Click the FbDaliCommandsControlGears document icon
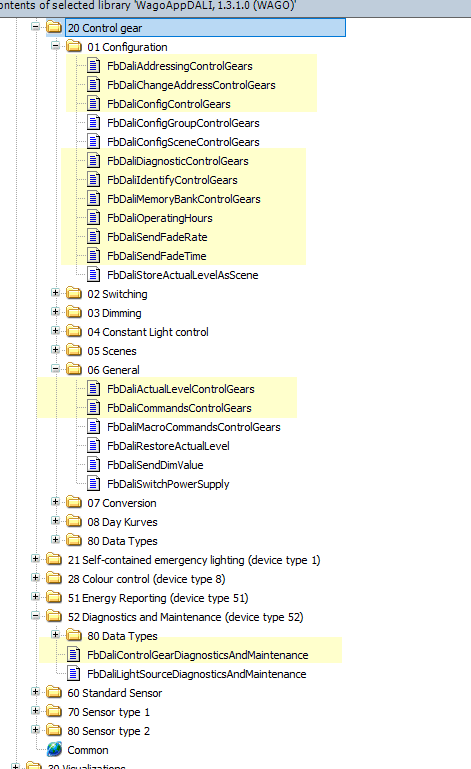 (94, 408)
